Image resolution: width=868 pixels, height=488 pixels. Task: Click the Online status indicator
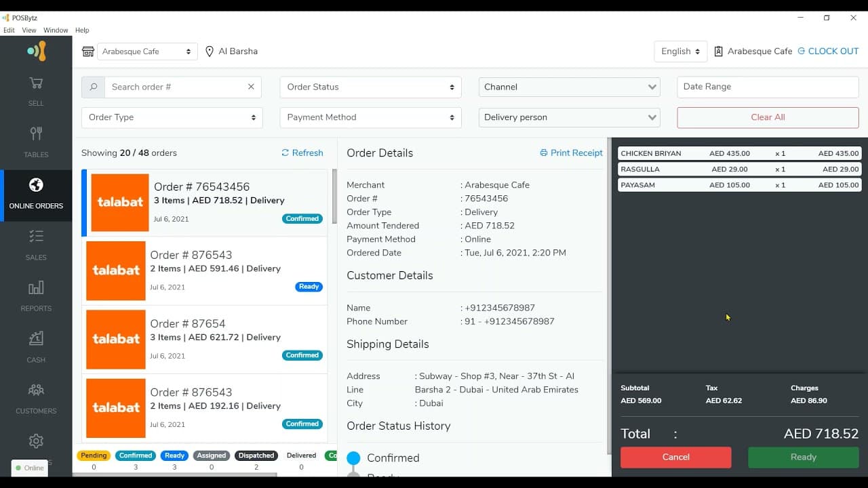click(x=30, y=468)
